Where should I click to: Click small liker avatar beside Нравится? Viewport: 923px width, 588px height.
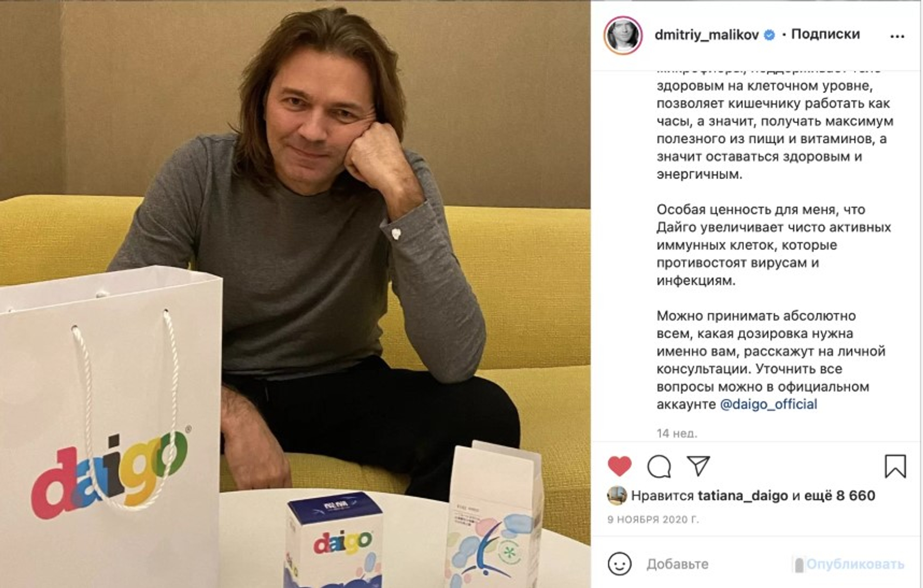(x=617, y=495)
